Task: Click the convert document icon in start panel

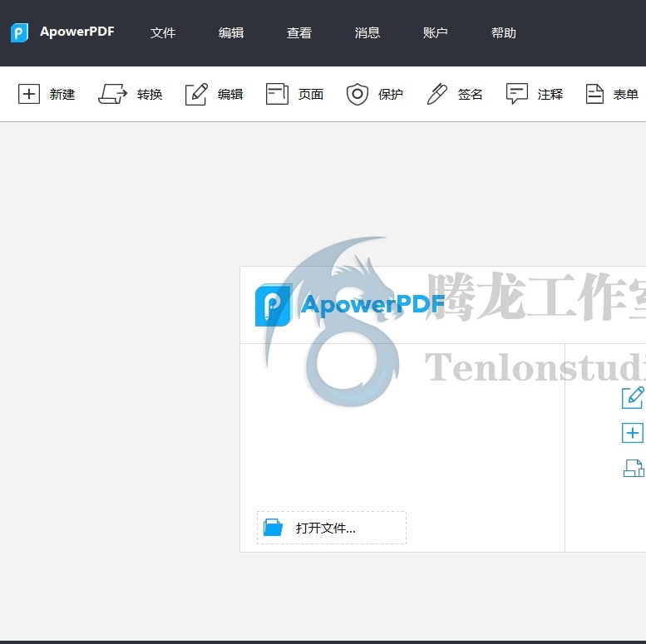Action: [x=634, y=468]
